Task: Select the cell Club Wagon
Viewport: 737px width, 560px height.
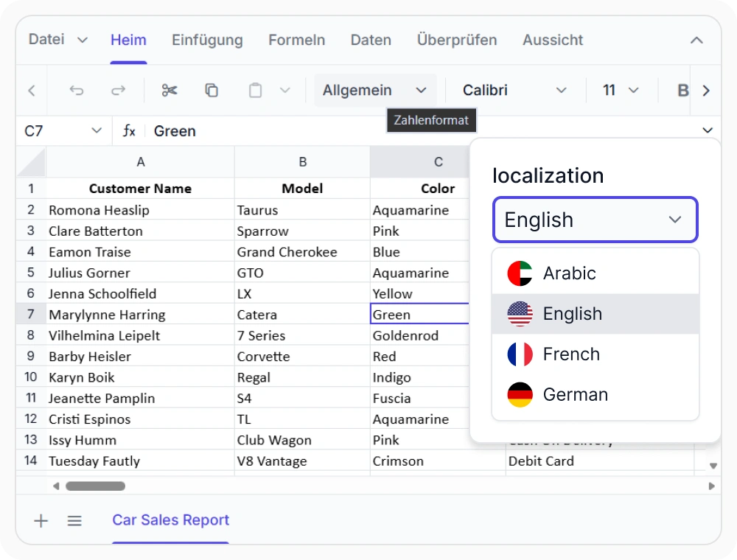Action: (x=302, y=440)
